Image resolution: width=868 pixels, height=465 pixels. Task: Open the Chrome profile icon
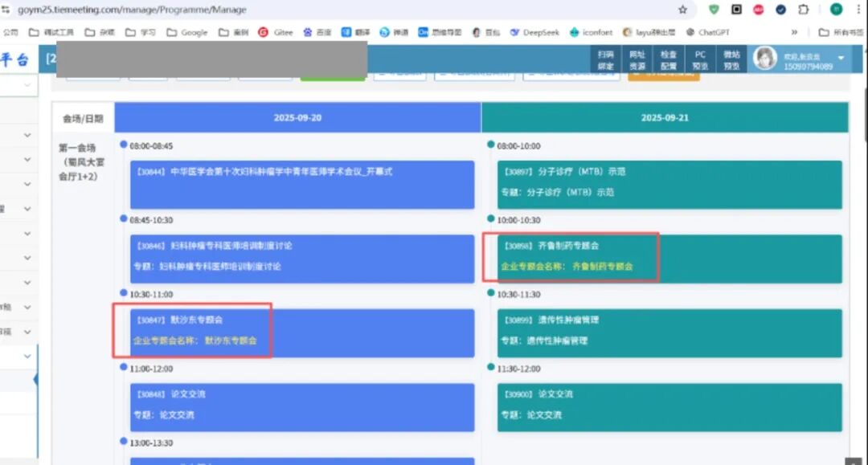point(836,10)
